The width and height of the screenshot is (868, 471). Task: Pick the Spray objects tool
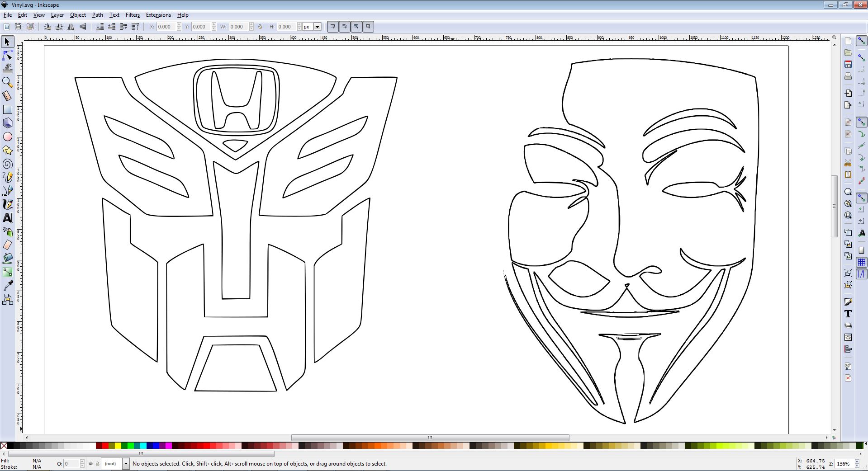[x=7, y=231]
